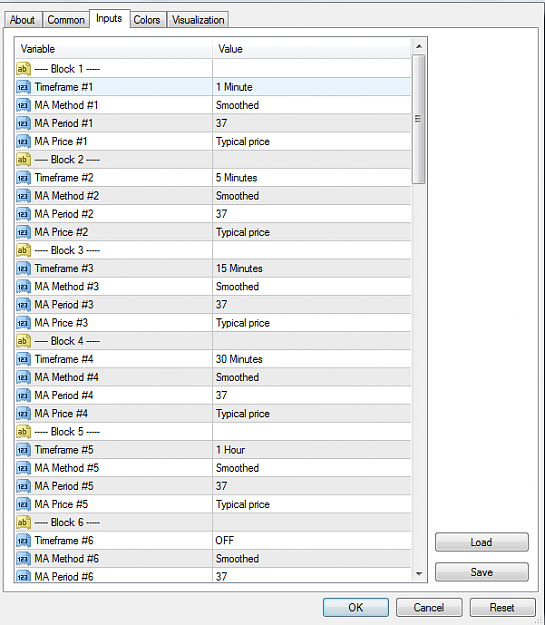Click the icon next to MA Period #3
Image resolution: width=545 pixels, height=625 pixels.
pos(23,305)
